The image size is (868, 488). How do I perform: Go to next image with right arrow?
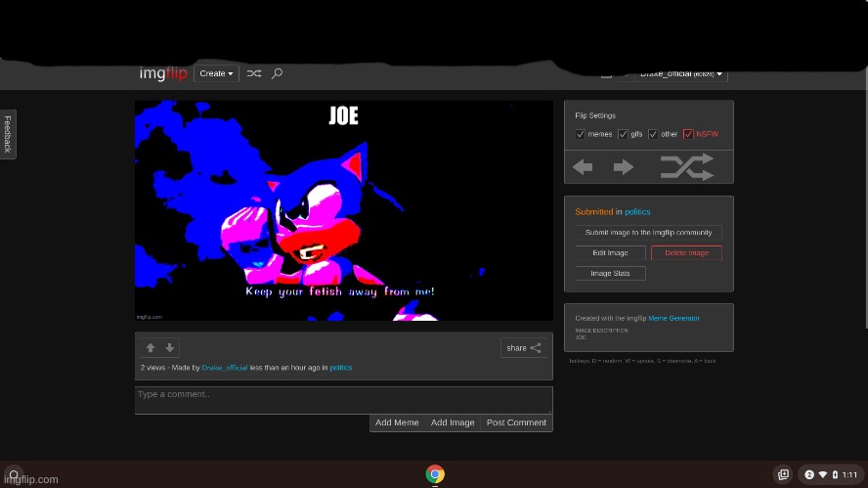click(x=624, y=167)
